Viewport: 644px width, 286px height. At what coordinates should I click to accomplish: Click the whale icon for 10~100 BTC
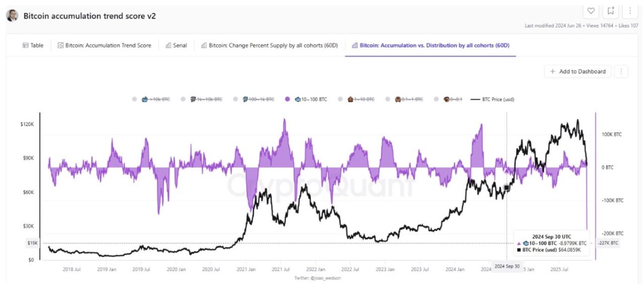pos(298,99)
